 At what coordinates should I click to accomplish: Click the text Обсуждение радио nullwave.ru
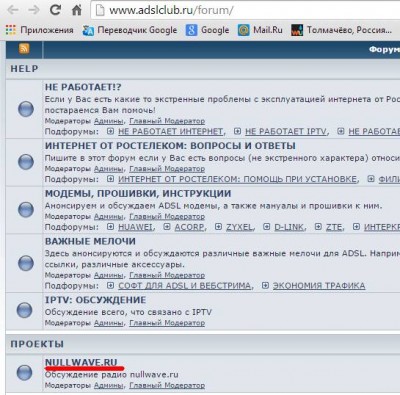tap(112, 374)
